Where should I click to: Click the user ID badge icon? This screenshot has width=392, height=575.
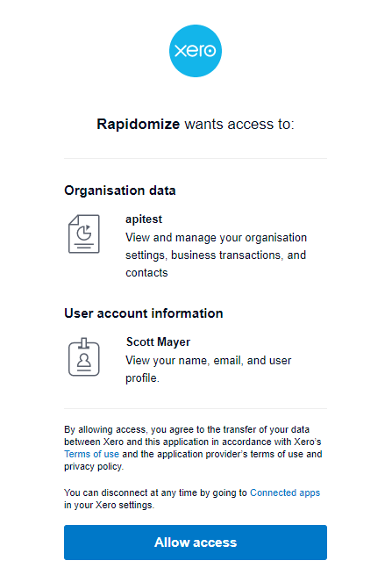(84, 356)
